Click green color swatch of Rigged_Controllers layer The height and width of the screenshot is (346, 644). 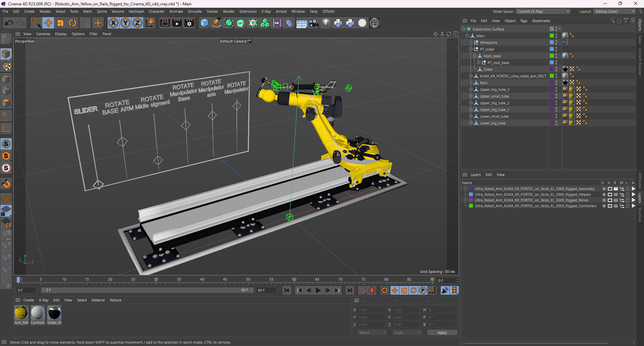(x=471, y=206)
